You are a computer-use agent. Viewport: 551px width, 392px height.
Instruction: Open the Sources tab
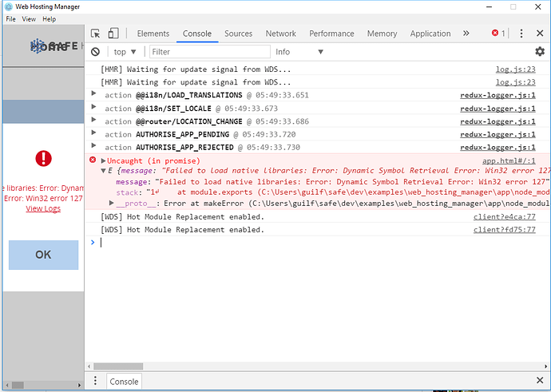pyautogui.click(x=238, y=34)
